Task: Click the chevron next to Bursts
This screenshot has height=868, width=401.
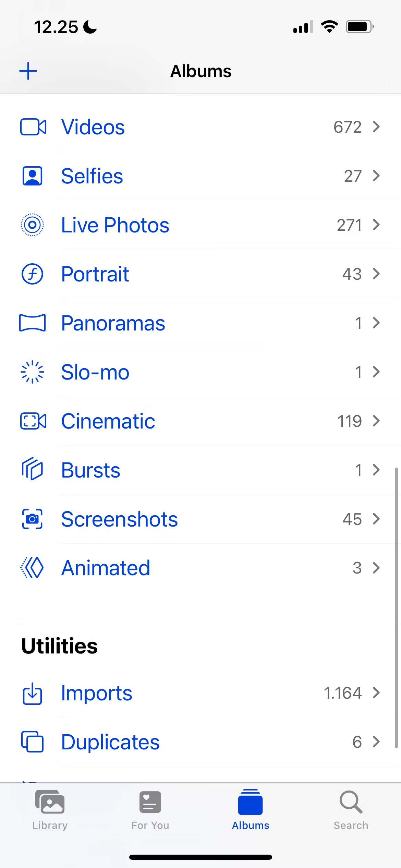Action: [376, 470]
